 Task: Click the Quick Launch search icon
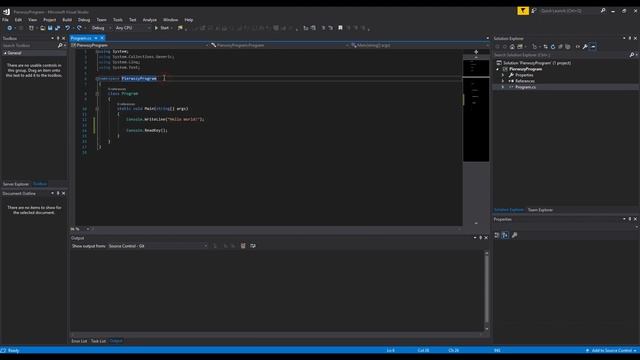click(x=603, y=11)
